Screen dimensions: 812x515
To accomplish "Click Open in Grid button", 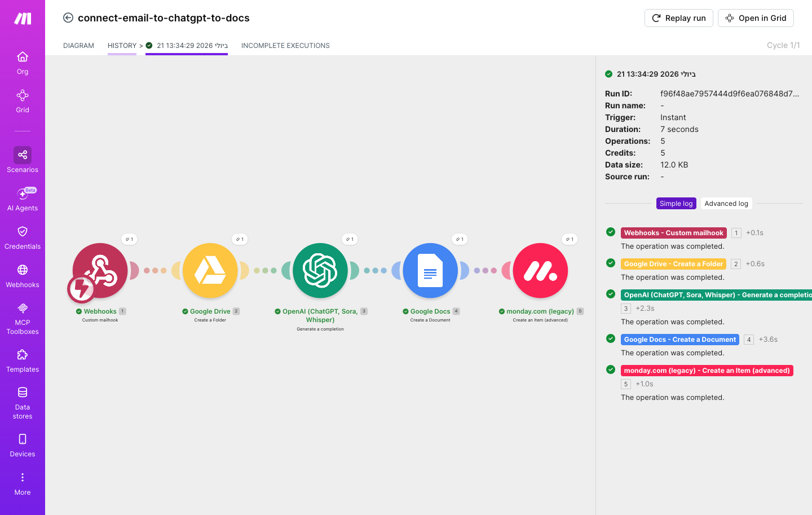I will [x=756, y=18].
